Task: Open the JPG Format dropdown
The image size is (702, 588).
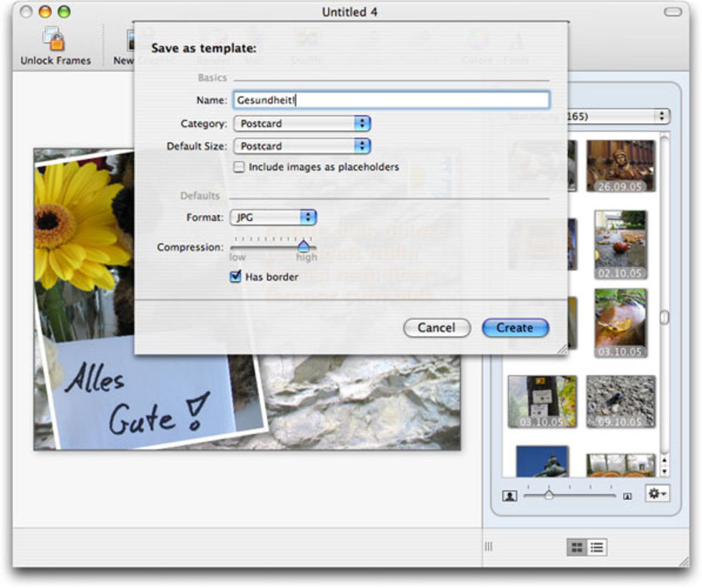Action: pos(272,217)
